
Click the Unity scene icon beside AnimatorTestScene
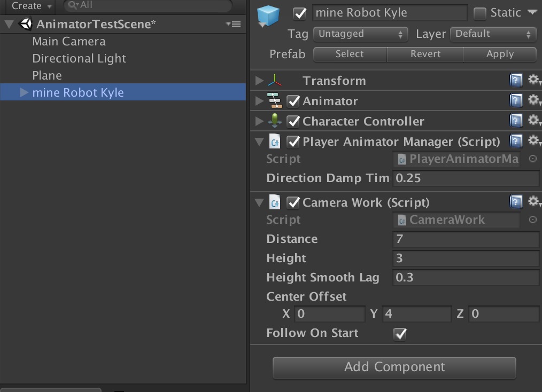[26, 24]
